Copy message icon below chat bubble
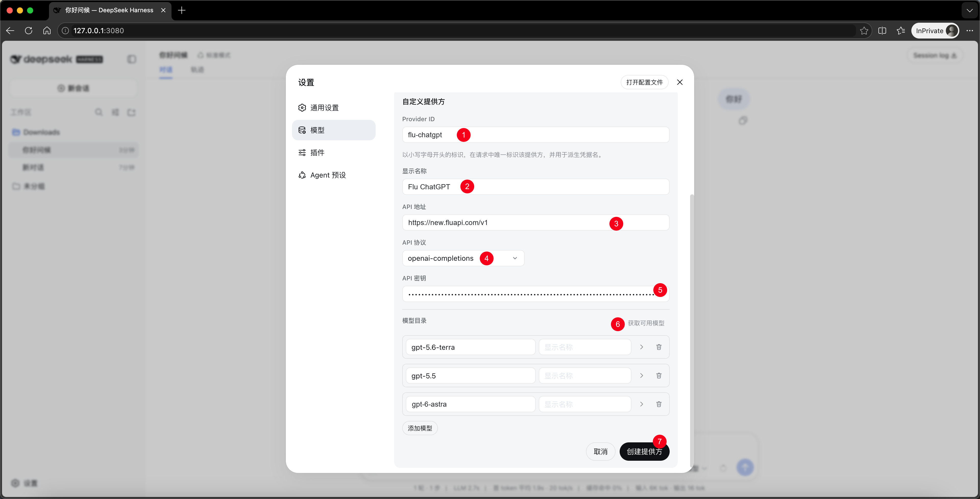This screenshot has height=499, width=980. click(743, 121)
